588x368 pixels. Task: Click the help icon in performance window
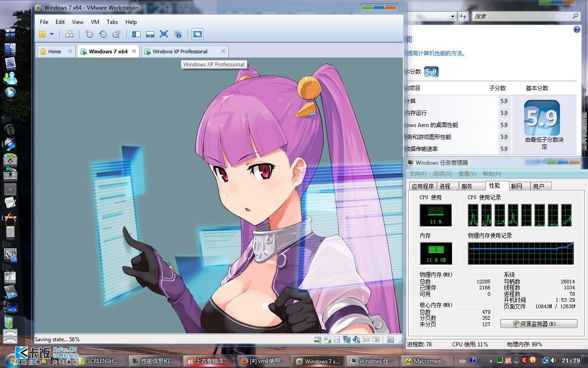click(577, 29)
